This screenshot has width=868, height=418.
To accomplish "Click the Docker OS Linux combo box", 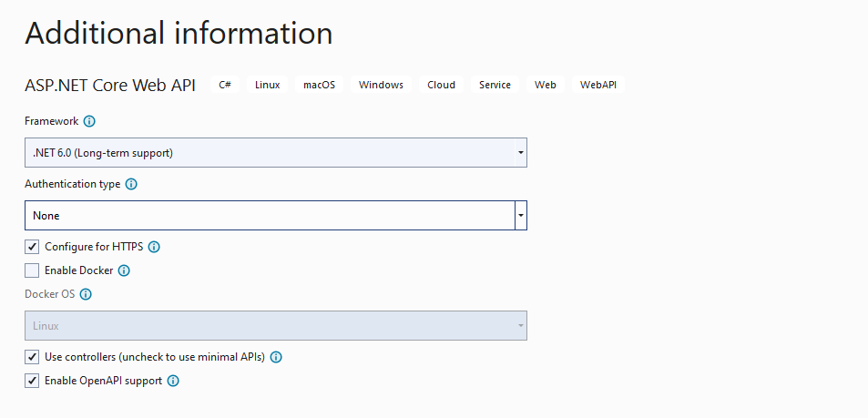I will pyautogui.click(x=276, y=325).
